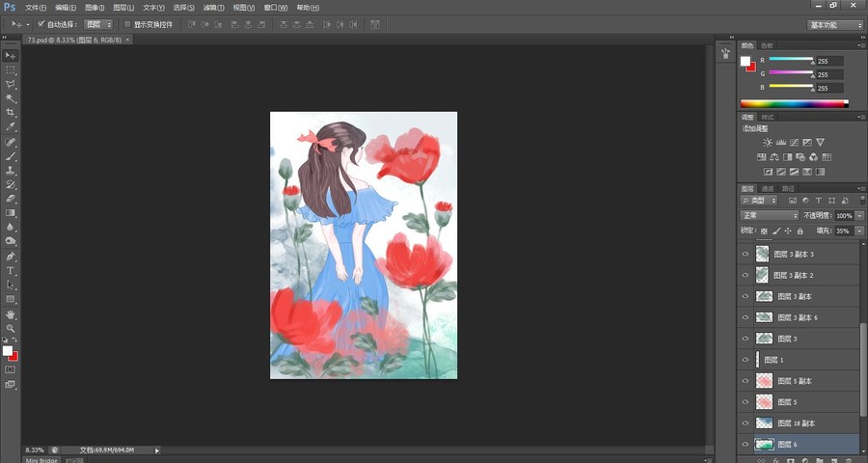Add a Curves adjustment

794,143
